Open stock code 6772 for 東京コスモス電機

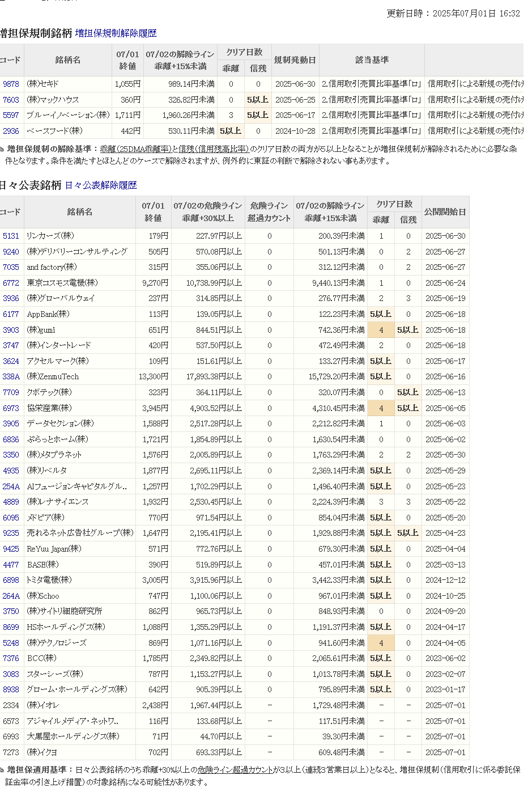[x=11, y=283]
